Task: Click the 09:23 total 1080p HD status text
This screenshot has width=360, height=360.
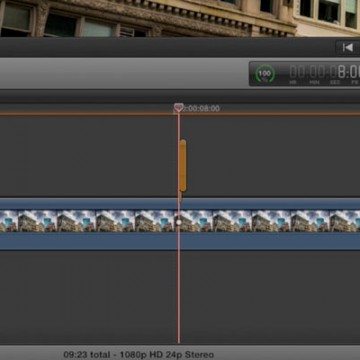Action: click(x=139, y=355)
